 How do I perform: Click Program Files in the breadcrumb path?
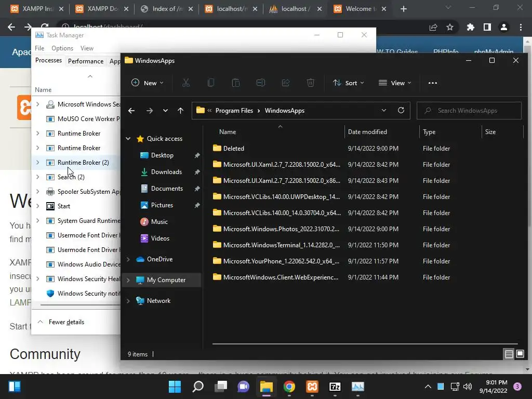coord(234,111)
